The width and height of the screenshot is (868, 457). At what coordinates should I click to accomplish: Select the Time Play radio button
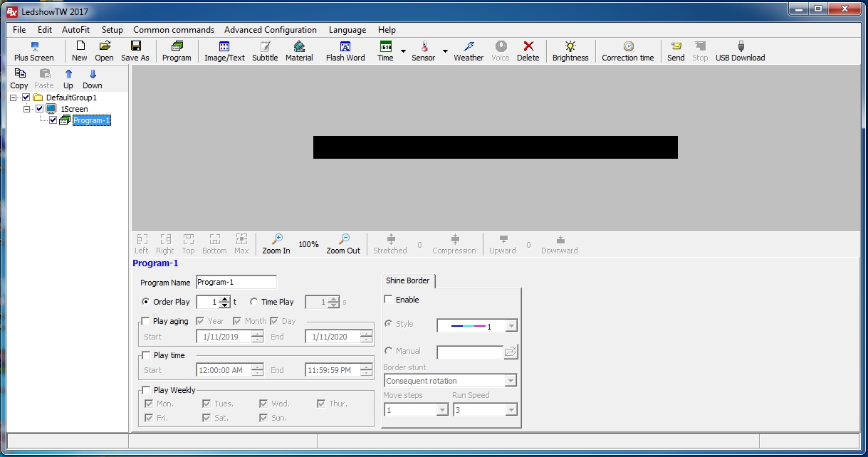click(254, 302)
